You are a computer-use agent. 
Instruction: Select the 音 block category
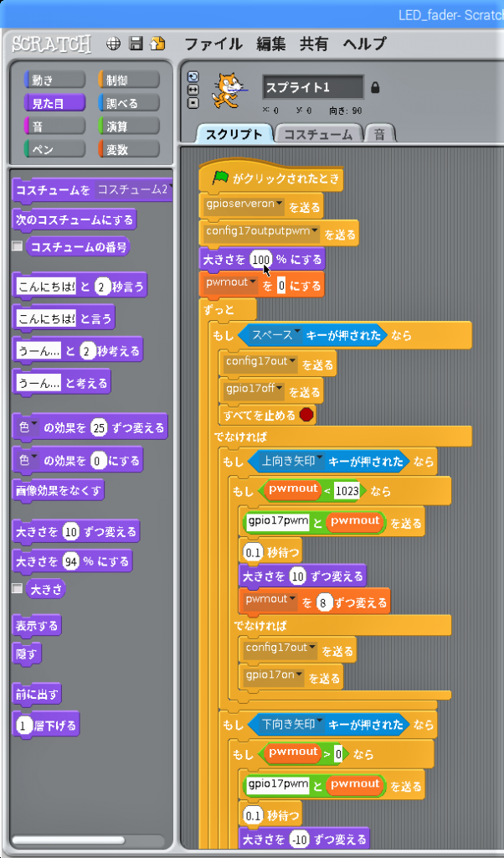[x=54, y=126]
